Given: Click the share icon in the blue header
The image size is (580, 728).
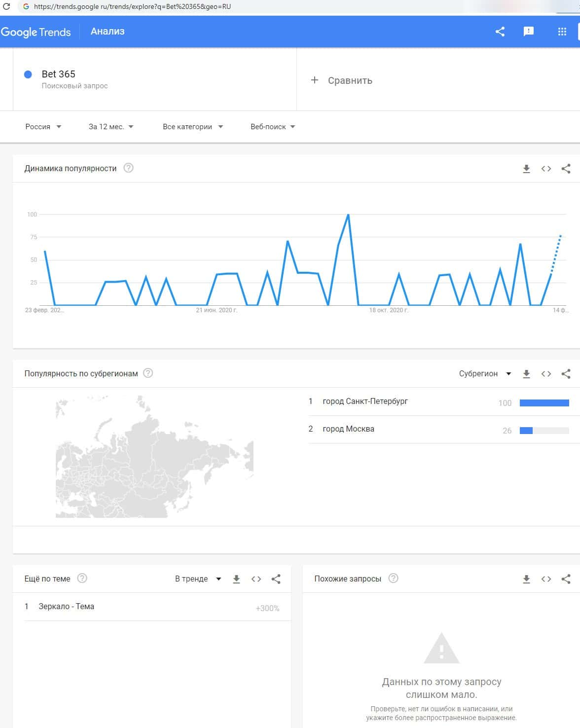Looking at the screenshot, I should (x=500, y=32).
